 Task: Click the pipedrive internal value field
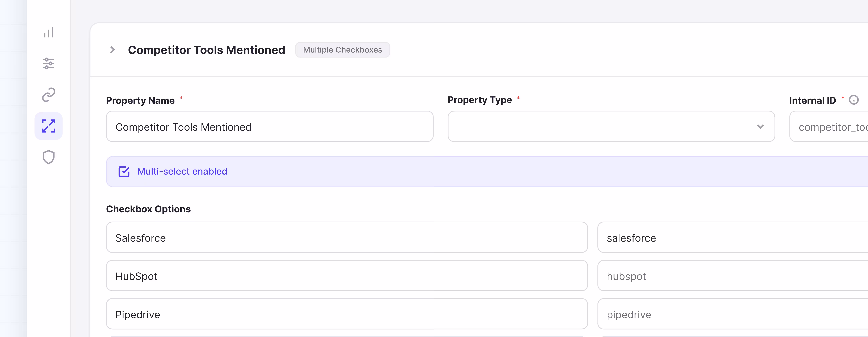pyautogui.click(x=733, y=314)
